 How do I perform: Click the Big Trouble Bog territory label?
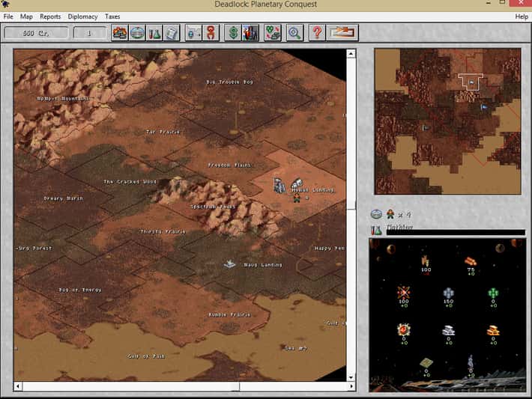click(x=230, y=82)
